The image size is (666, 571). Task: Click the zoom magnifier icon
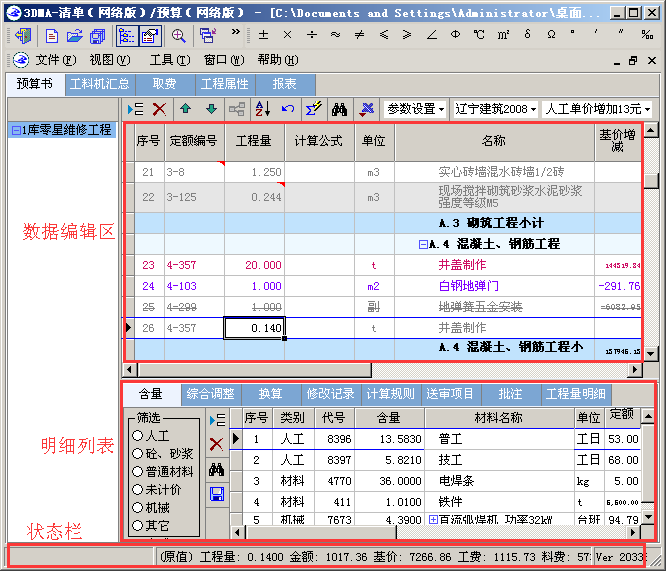[178, 36]
